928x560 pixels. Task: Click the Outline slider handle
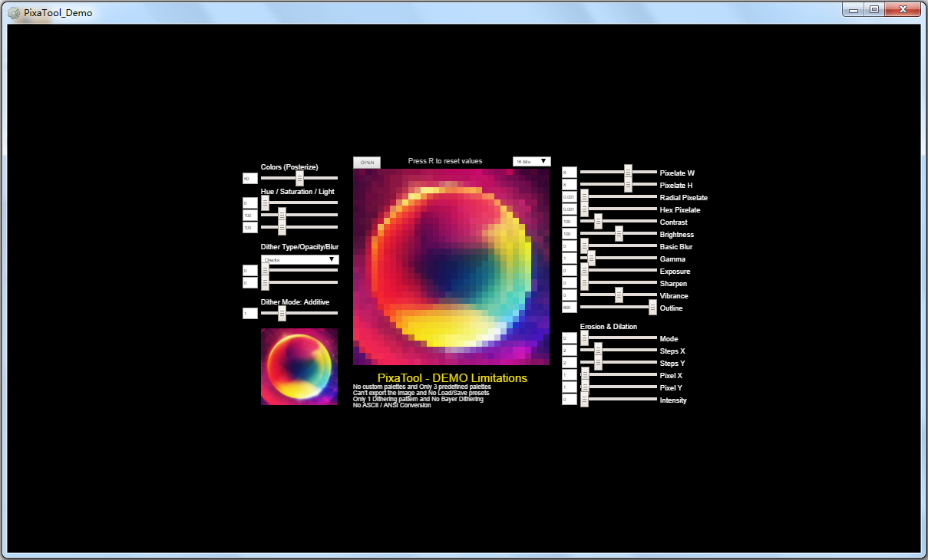click(x=652, y=308)
